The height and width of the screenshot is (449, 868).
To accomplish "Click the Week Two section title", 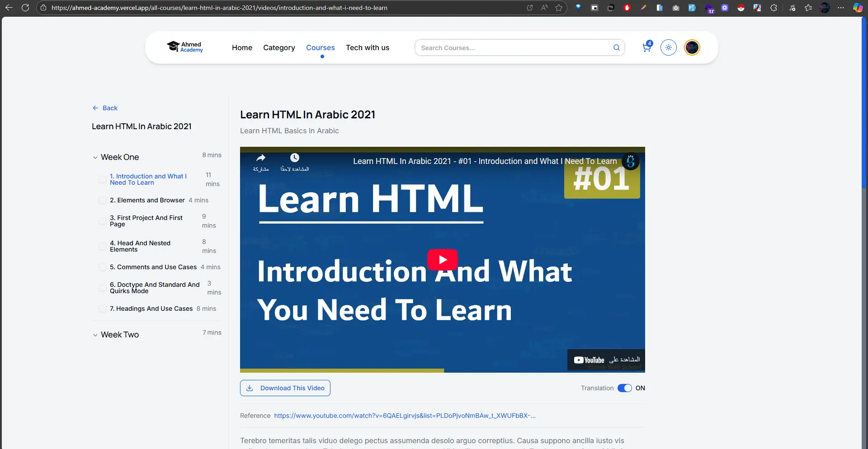I will tap(120, 335).
